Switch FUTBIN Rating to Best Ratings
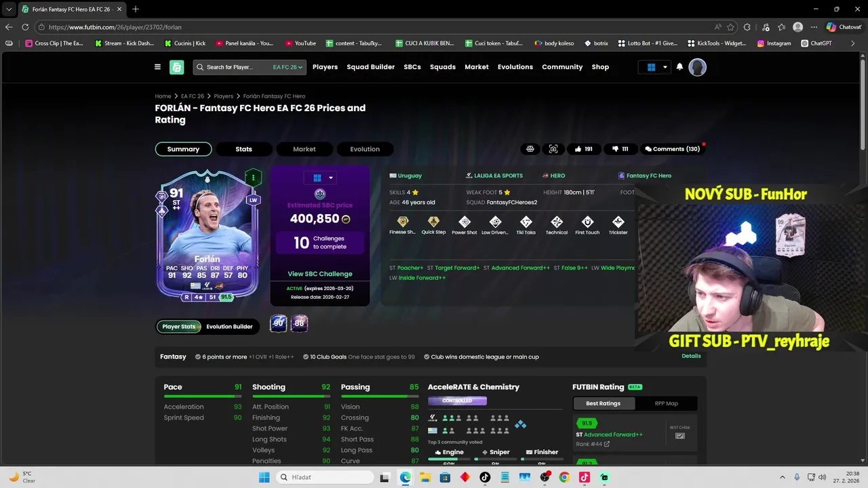The image size is (868, 488). click(604, 403)
